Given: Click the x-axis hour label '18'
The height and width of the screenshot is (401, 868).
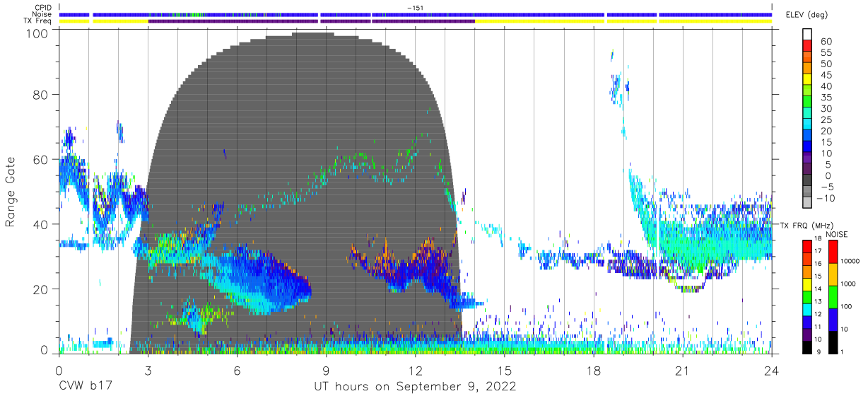Looking at the screenshot, I should (593, 370).
